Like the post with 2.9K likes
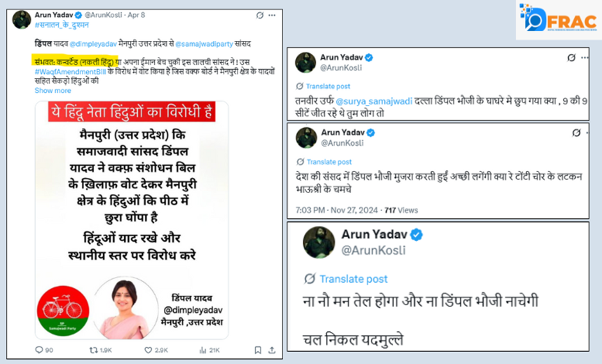Screen dimensions: 602x364 pyautogui.click(x=148, y=350)
